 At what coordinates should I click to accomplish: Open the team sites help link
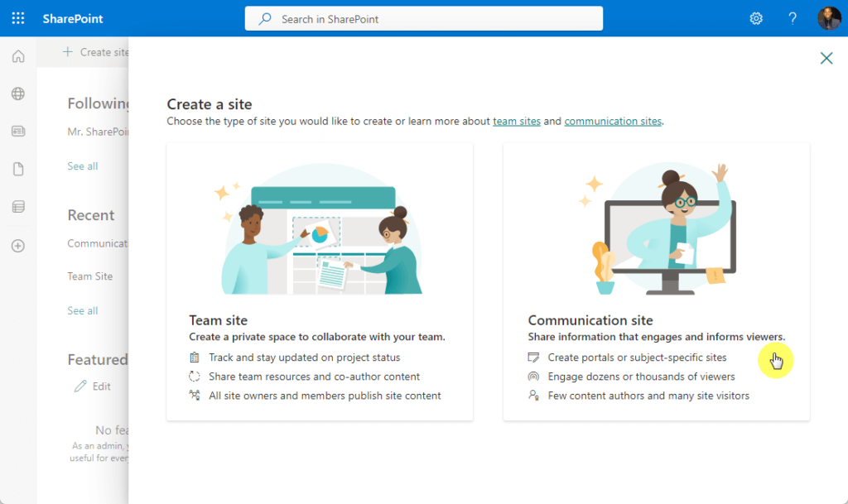click(517, 121)
